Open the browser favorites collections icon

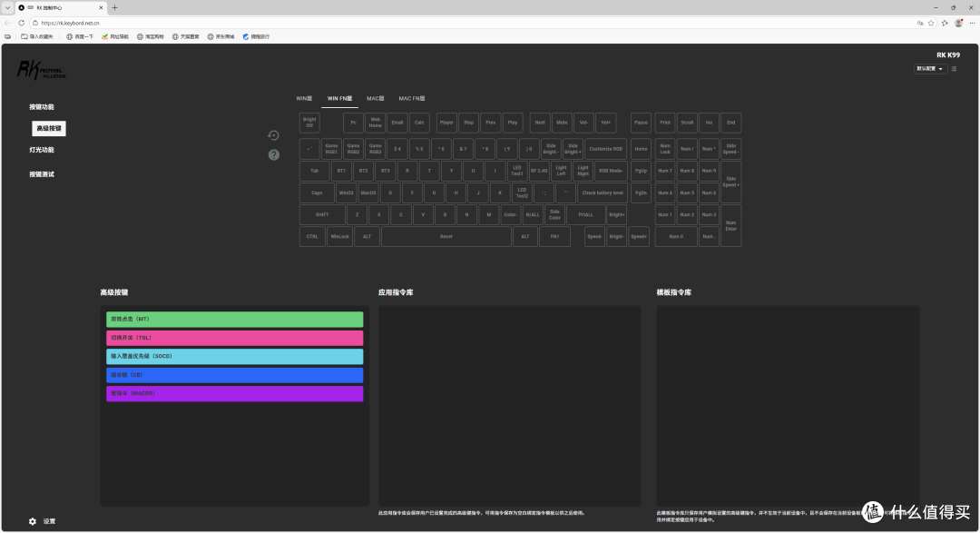[x=945, y=23]
